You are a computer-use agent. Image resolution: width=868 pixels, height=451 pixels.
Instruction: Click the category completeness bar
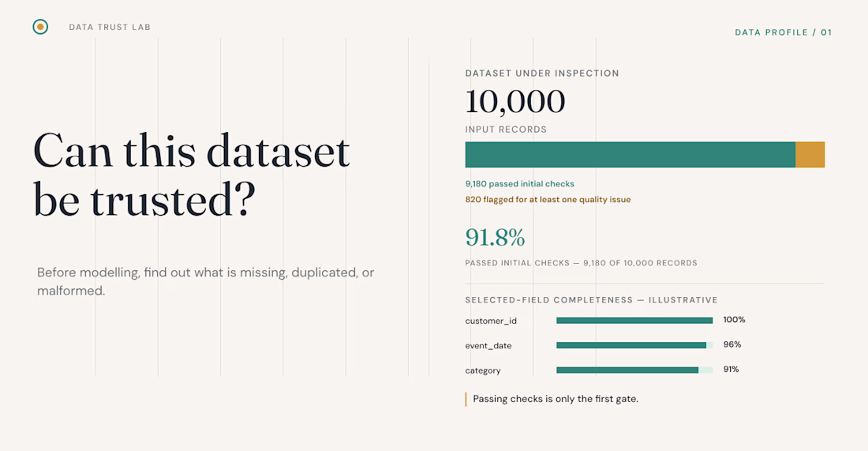(x=634, y=370)
